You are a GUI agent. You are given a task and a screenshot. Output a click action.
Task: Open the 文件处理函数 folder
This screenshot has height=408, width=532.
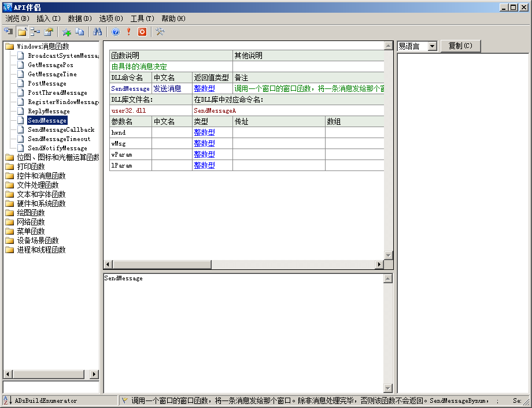tap(38, 185)
